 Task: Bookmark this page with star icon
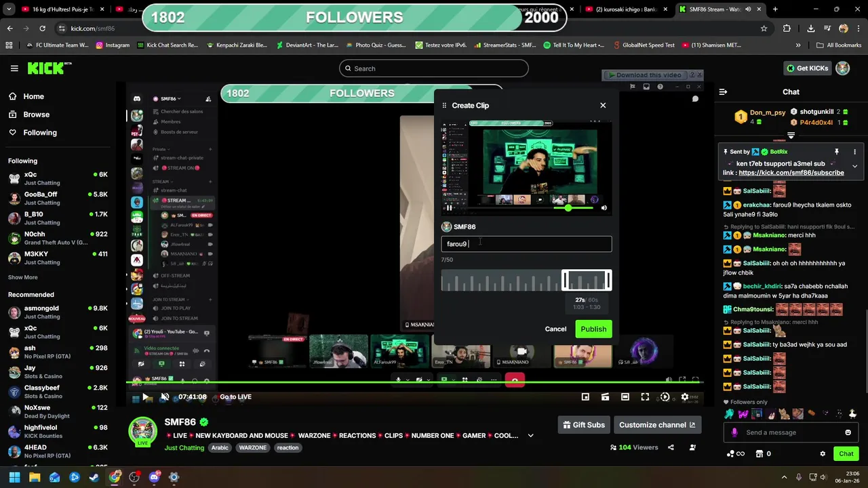pyautogui.click(x=764, y=28)
